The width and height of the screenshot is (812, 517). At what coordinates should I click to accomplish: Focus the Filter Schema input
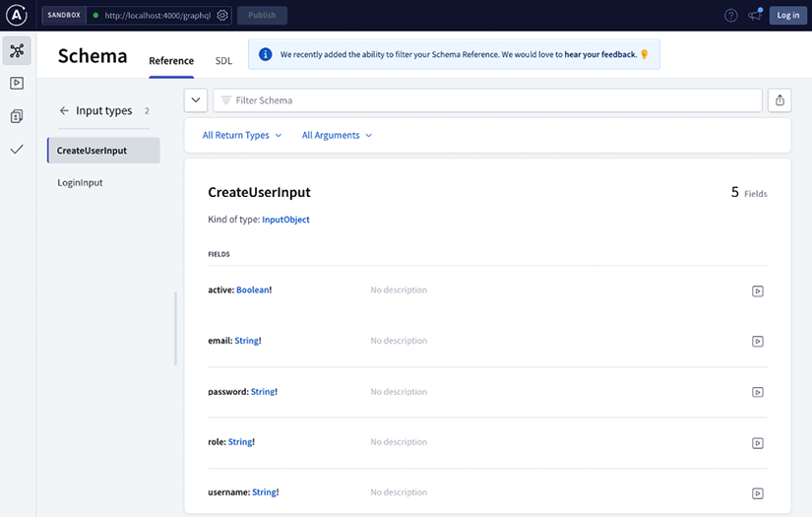click(x=487, y=100)
